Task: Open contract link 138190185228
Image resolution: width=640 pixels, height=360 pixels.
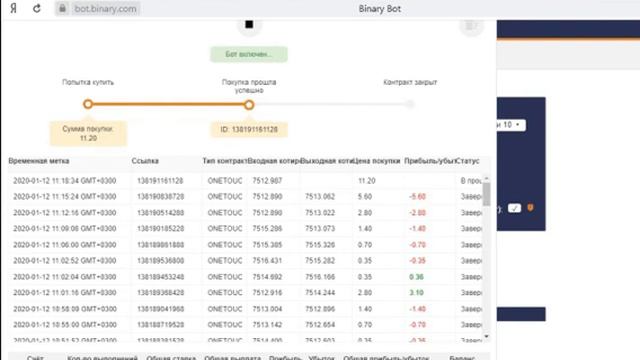Action: point(160,229)
